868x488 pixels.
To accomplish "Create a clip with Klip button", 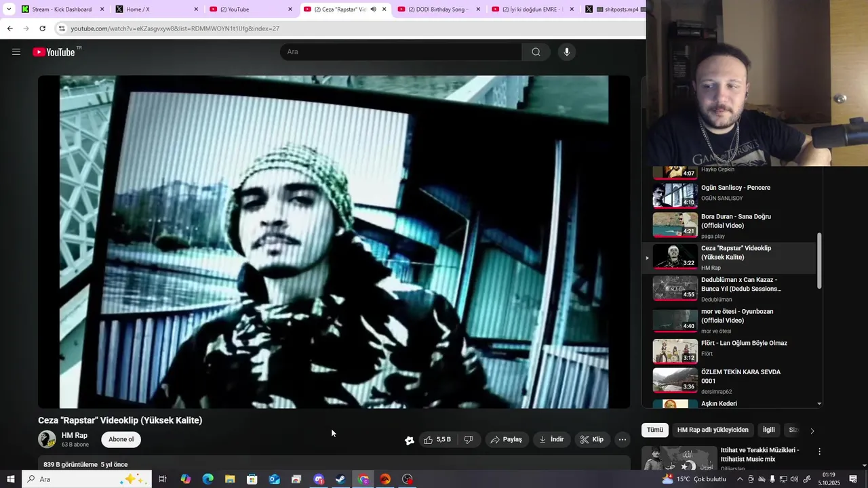I will (591, 439).
